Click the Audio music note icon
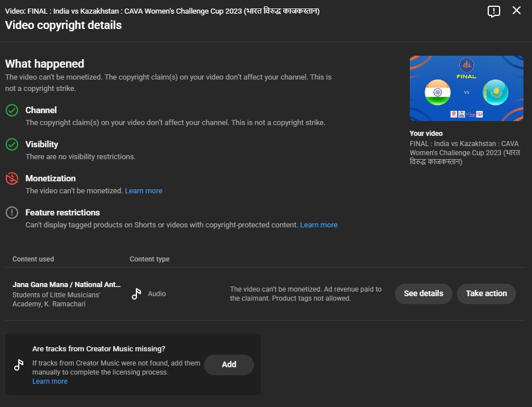Screen dimensions: 532x407 coord(136,294)
